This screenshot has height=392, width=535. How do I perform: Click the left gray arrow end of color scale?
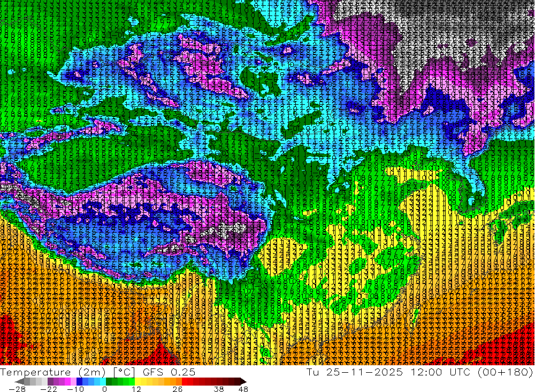19,381
